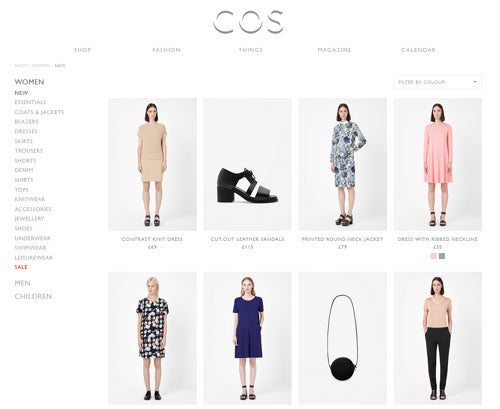Image resolution: width=500 pixels, height=409 pixels.
Task: Open the Calendar menu item
Action: (x=418, y=50)
